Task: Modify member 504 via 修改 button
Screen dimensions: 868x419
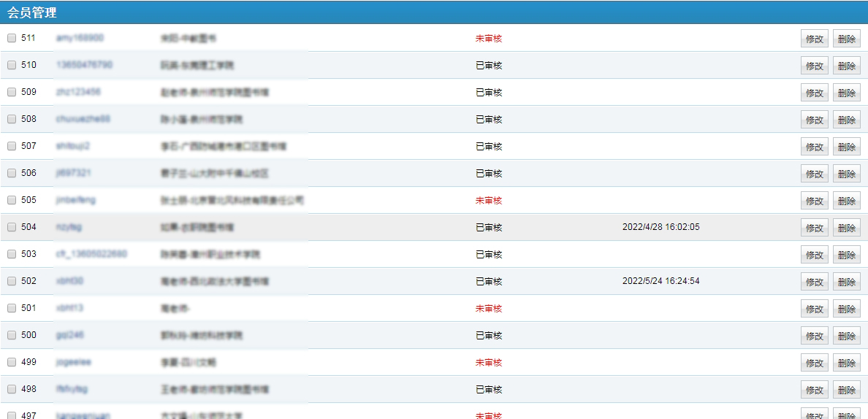Action: (814, 228)
